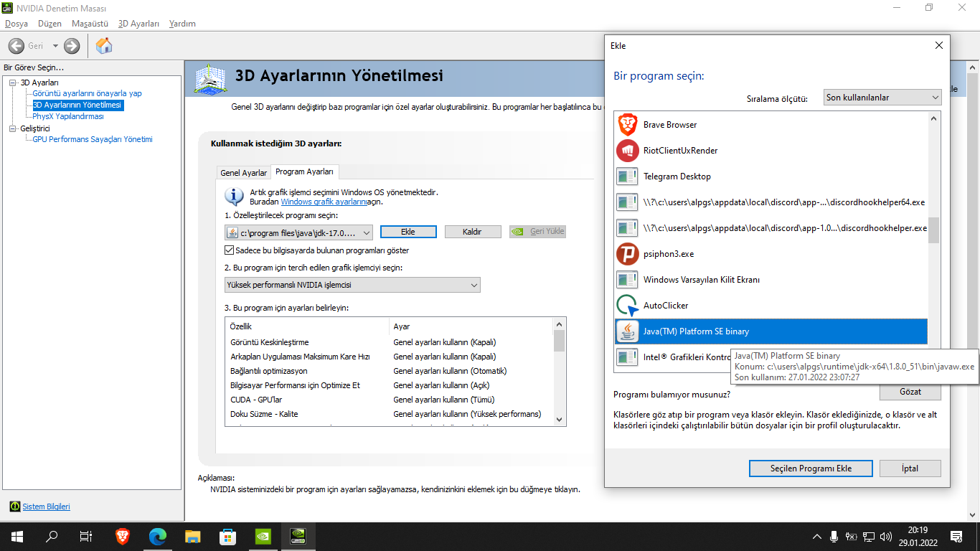Open the 'Windows grafik ayarlarına' link
Screen dimensions: 980x551
324,202
